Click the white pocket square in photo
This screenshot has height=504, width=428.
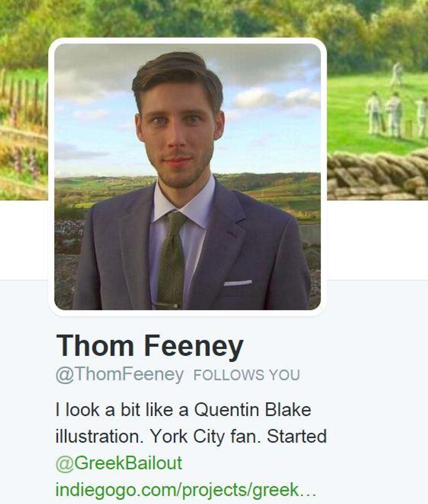(x=238, y=283)
